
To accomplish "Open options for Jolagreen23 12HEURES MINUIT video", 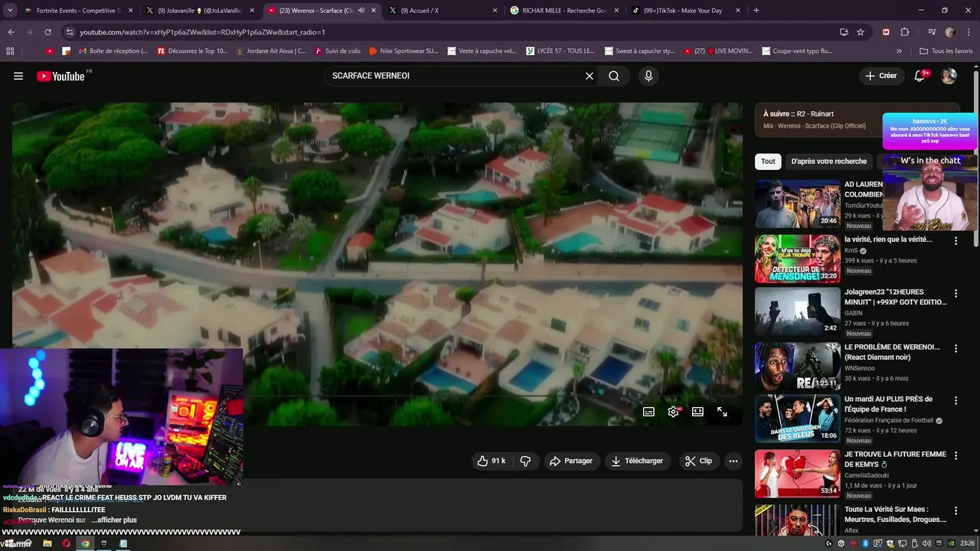I will click(955, 293).
